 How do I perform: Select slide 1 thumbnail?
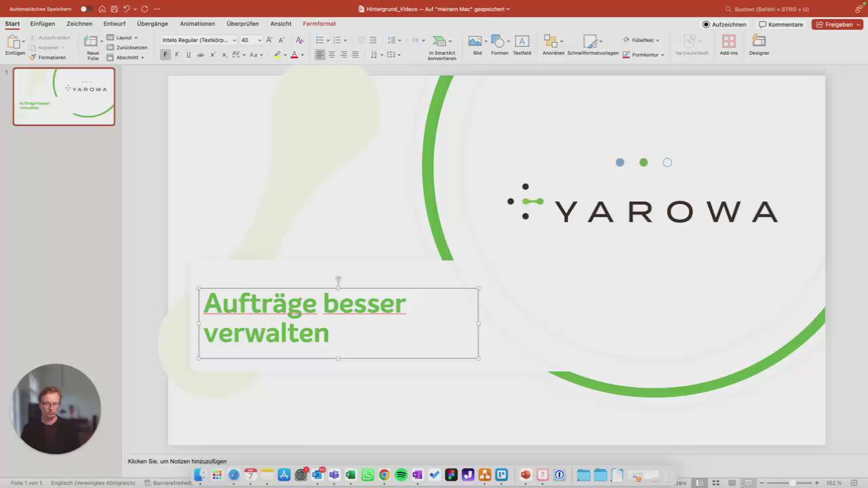[64, 96]
